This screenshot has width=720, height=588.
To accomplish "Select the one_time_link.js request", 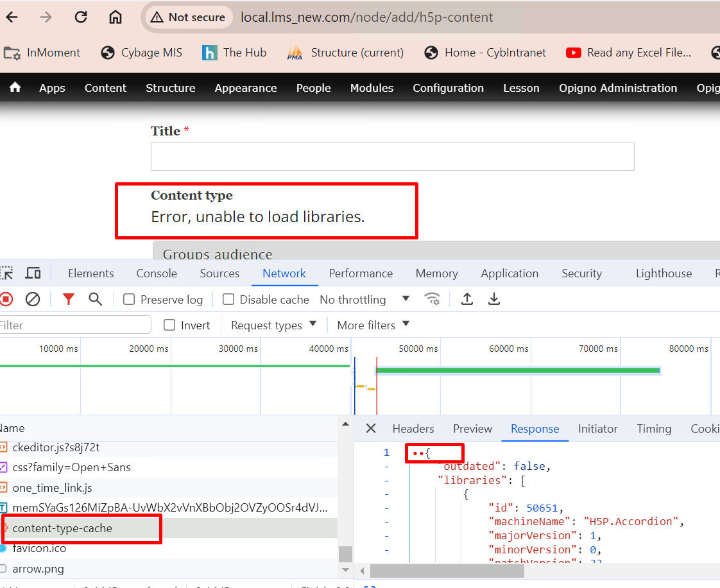I will 169,488.
